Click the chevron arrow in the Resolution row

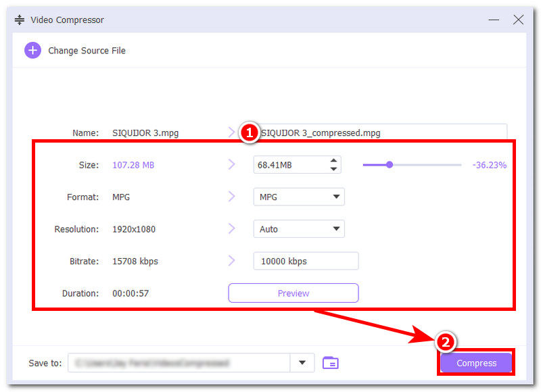click(232, 228)
